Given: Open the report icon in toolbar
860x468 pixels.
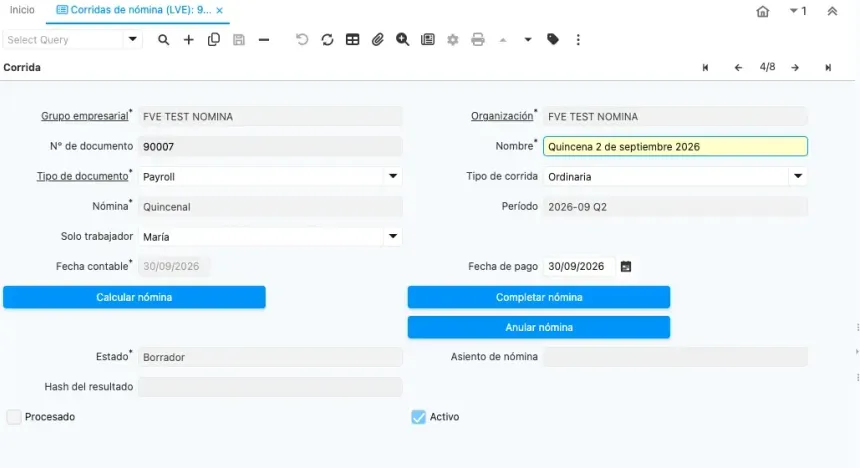Looking at the screenshot, I should coord(428,40).
